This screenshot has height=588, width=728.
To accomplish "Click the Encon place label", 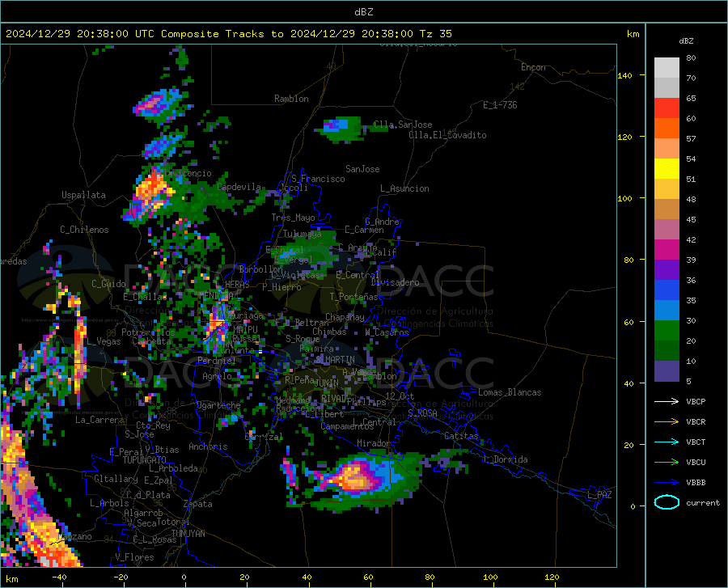I will (x=533, y=67).
